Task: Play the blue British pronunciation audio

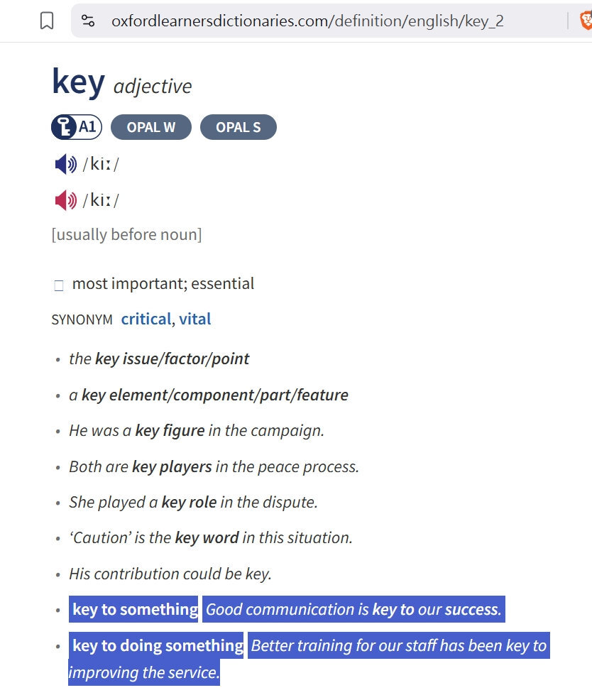Action: click(65, 164)
